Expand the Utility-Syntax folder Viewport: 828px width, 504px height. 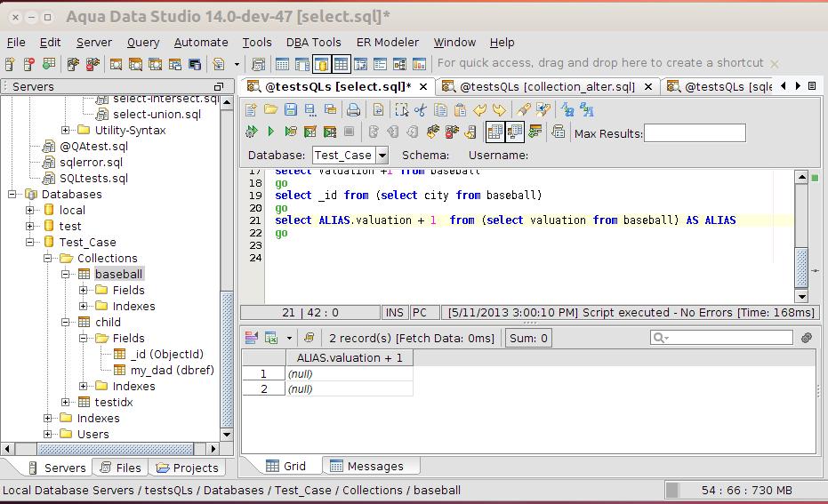[65, 130]
